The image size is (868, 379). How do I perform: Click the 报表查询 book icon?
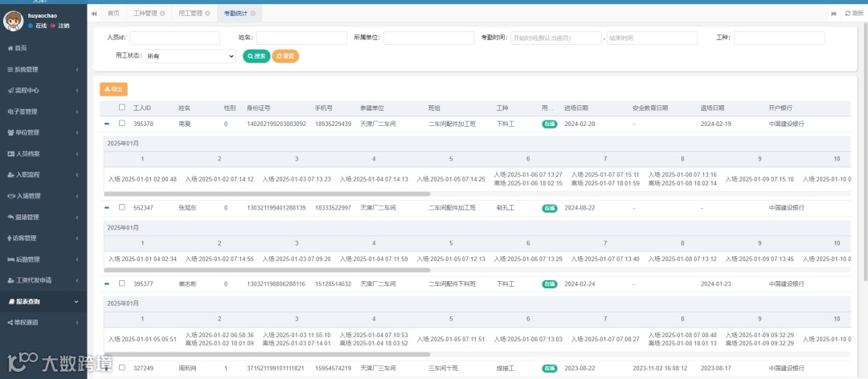[11, 302]
